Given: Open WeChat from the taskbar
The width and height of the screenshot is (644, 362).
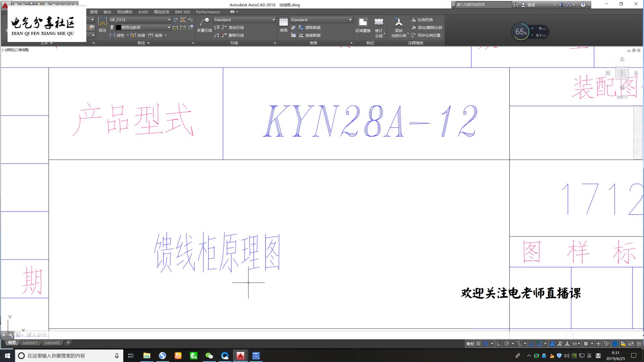Looking at the screenshot, I should pyautogui.click(x=209, y=356).
